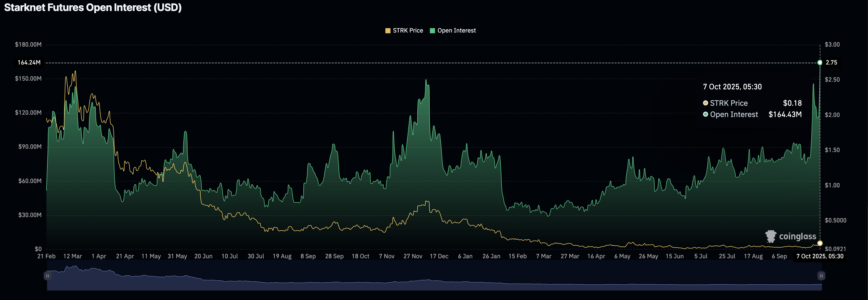Screen dimensions: 868x300
Task: Click the 7 Oct 2025, 05:30 x-axis label
Action: coord(820,256)
